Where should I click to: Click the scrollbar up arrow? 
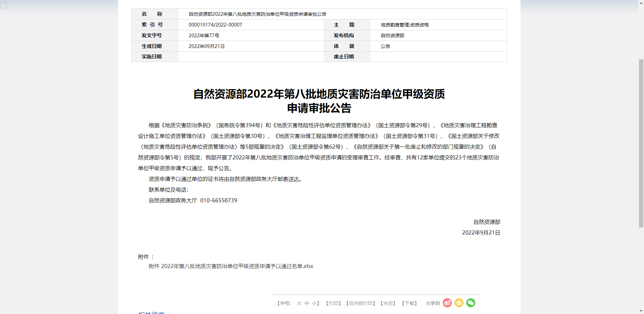click(641, 3)
